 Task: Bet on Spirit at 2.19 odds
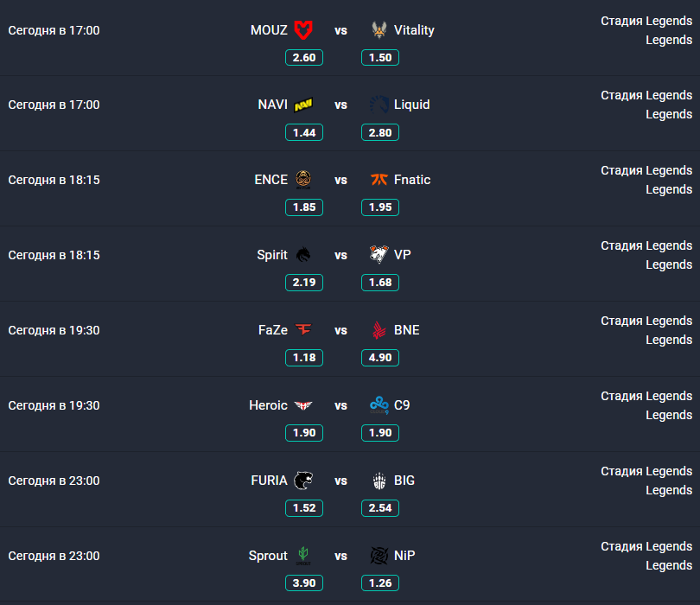point(304,283)
